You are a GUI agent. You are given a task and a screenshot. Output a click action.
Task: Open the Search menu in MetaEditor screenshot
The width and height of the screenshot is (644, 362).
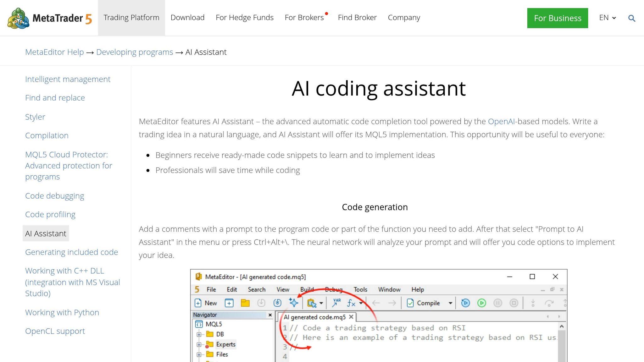[x=257, y=289]
